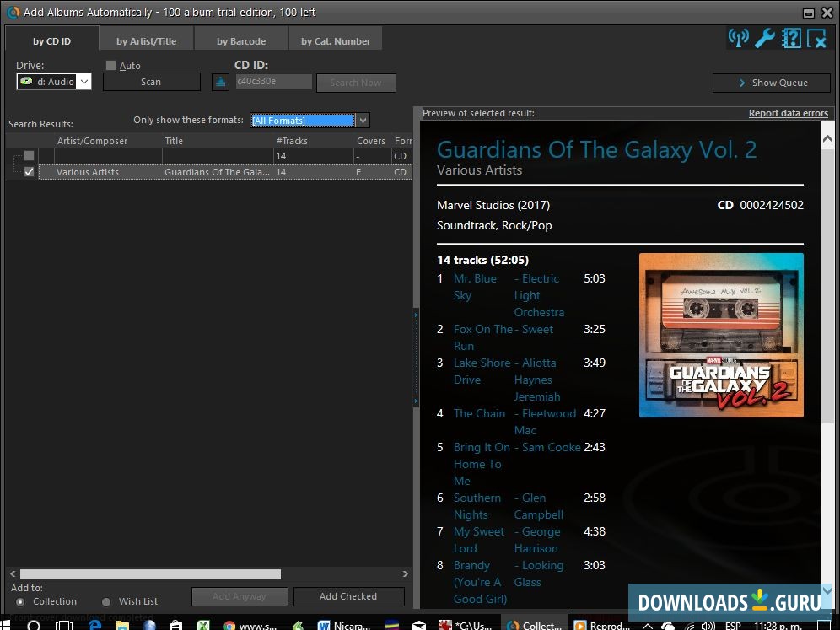Switch to the by Barcode tab

[x=240, y=39]
